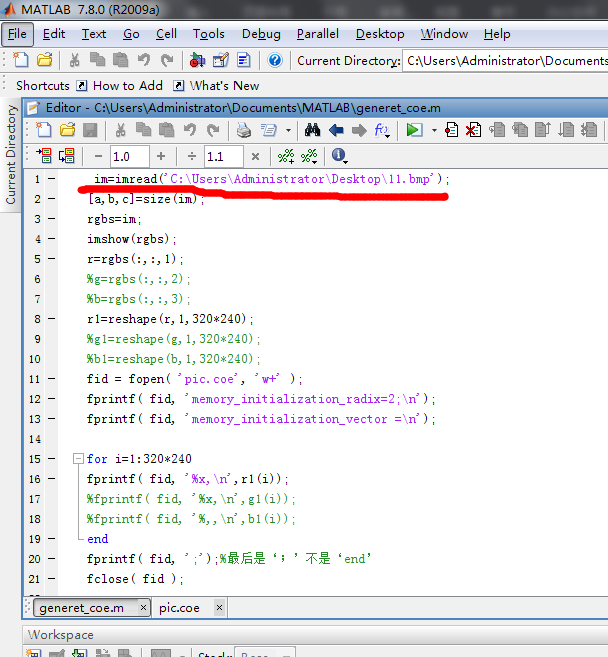Open dropdown next to publish icon
Screen dimensions: 608x657
(x=288, y=131)
